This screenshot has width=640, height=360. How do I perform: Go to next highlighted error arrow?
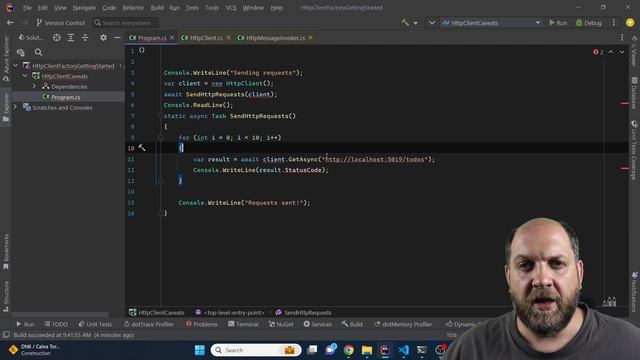(622, 52)
